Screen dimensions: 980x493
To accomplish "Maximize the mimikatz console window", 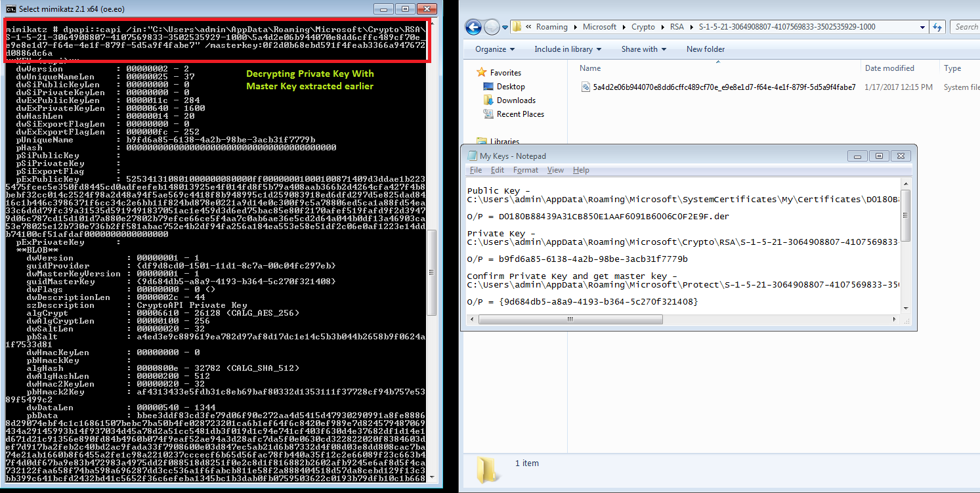I will pos(404,8).
